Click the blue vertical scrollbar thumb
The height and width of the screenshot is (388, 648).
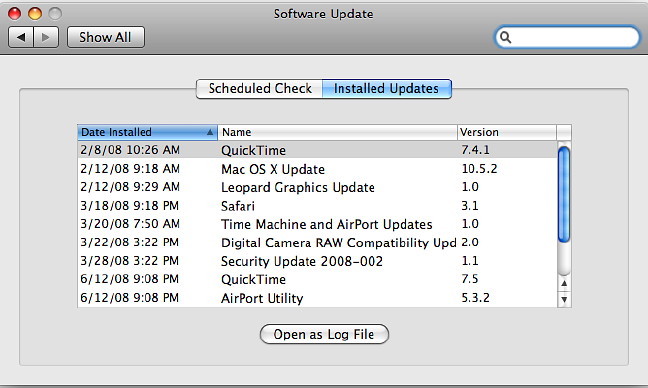564,193
